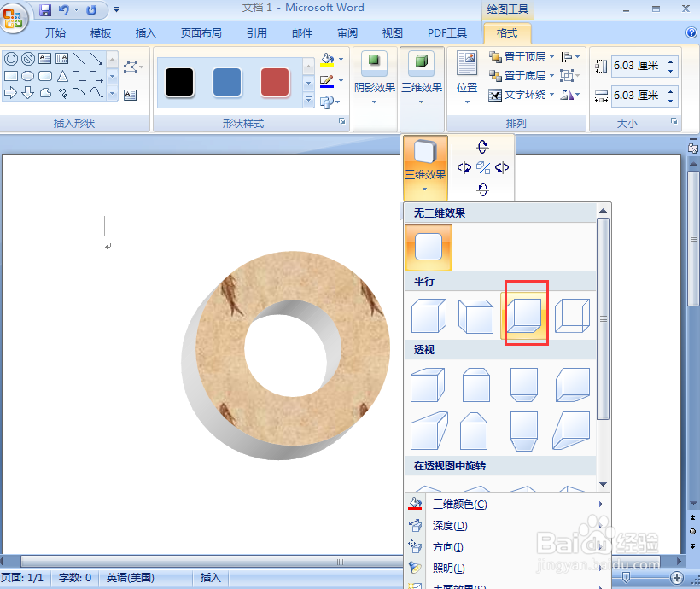Image resolution: width=700 pixels, height=589 pixels.
Task: Tilt the 3D shape left
Action: tap(464, 168)
